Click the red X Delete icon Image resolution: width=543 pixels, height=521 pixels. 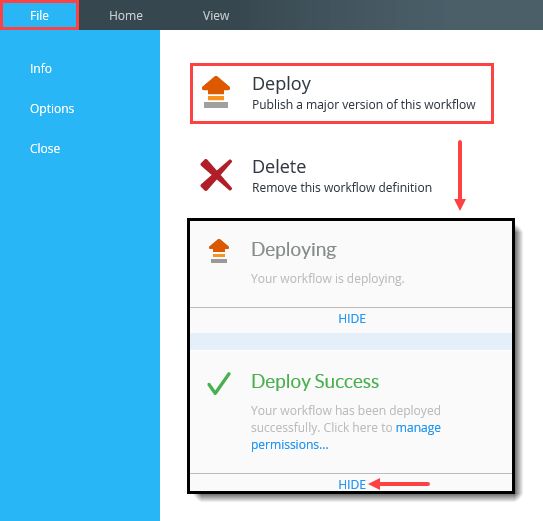coord(216,175)
